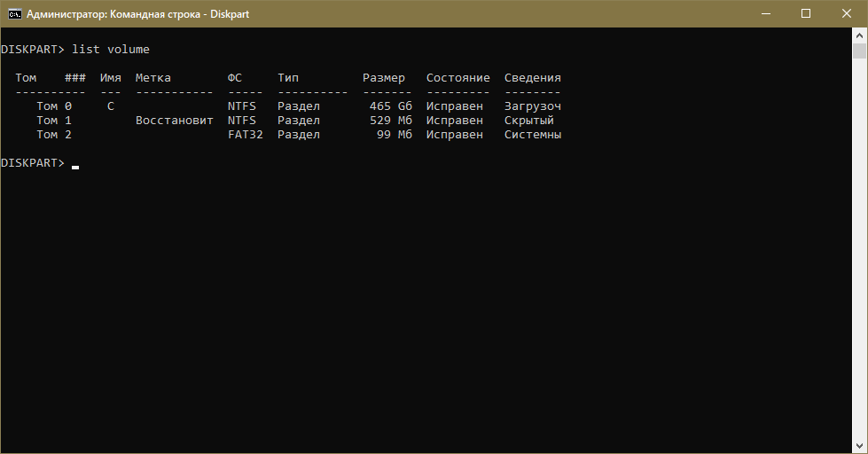
Task: Click the window title bar text
Action: click(138, 14)
